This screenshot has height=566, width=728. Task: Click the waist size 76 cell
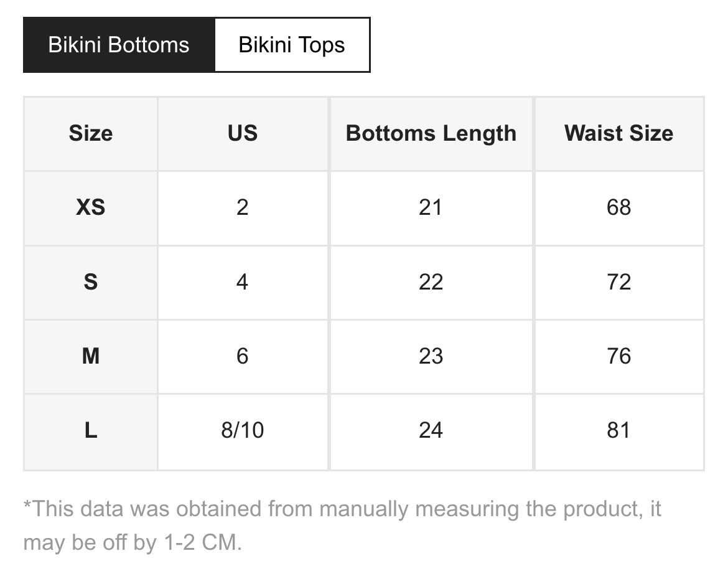pyautogui.click(x=618, y=356)
